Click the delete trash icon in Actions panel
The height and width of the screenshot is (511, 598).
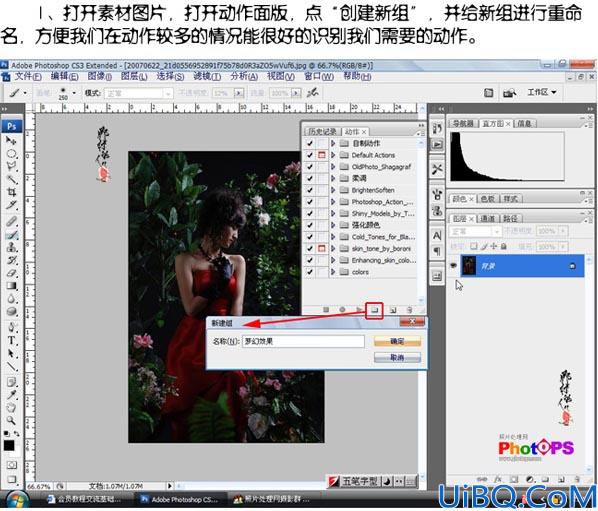pos(409,310)
